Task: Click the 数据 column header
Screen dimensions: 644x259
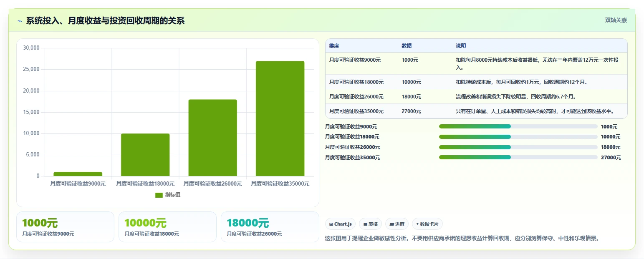Action: tap(407, 46)
